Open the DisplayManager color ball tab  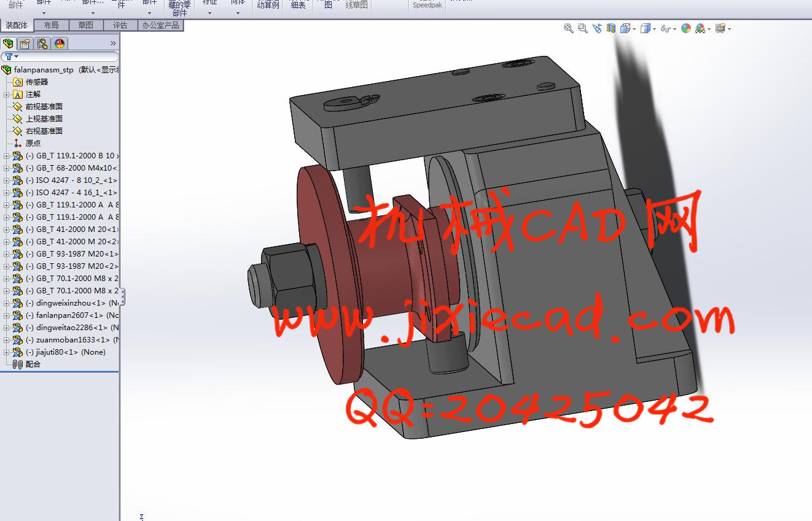click(x=59, y=44)
